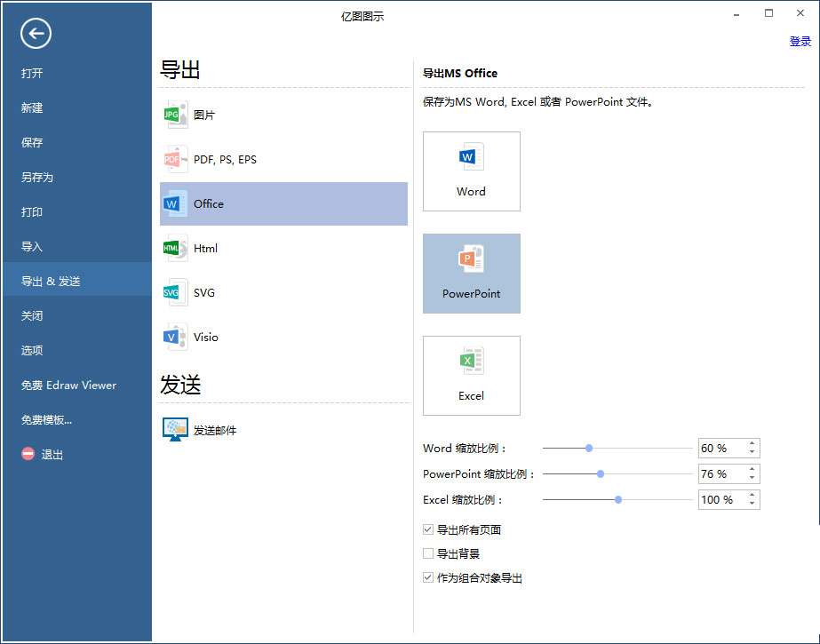Viewport: 820px width, 644px height.
Task: Decrease Excel scale using its down stepper
Action: tap(754, 504)
